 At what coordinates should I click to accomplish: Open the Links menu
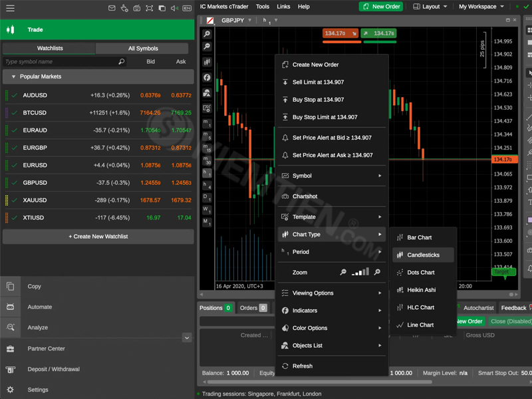[x=283, y=7]
